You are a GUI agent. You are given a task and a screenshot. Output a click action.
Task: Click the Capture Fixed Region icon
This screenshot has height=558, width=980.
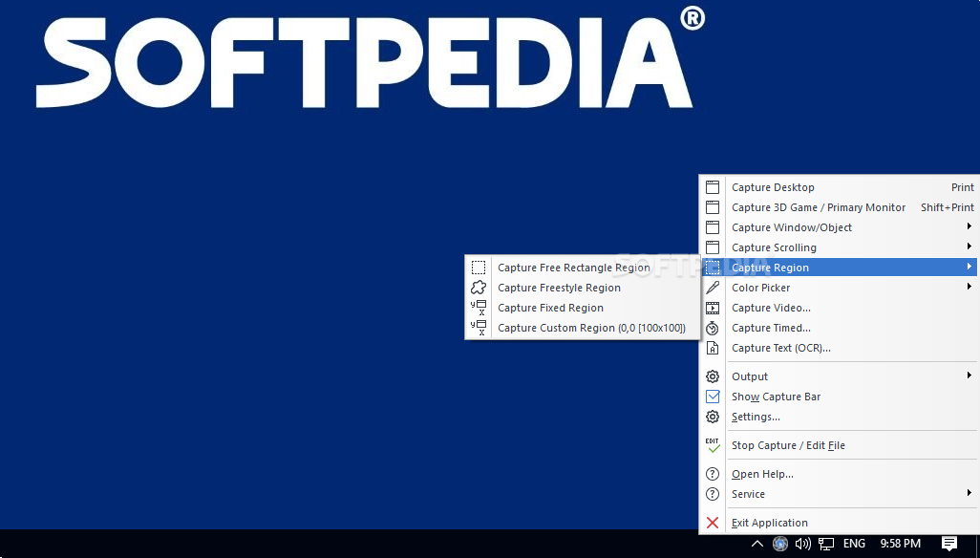pos(479,308)
